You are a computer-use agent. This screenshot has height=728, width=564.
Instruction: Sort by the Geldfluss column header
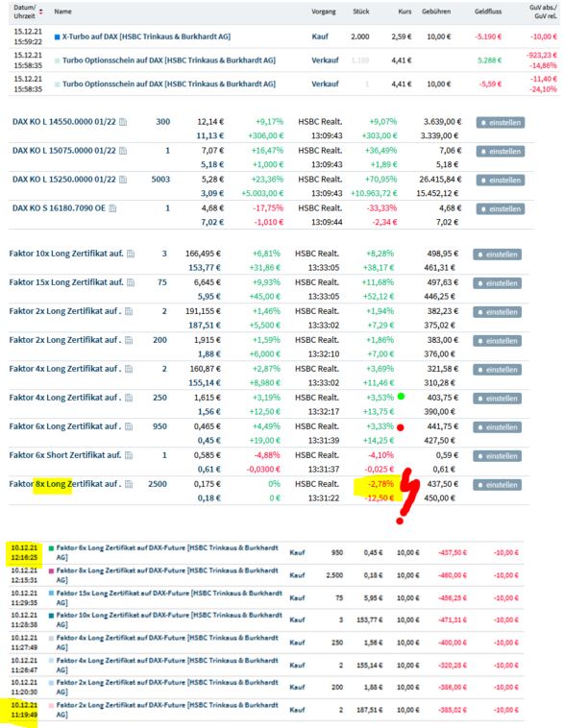tap(488, 12)
